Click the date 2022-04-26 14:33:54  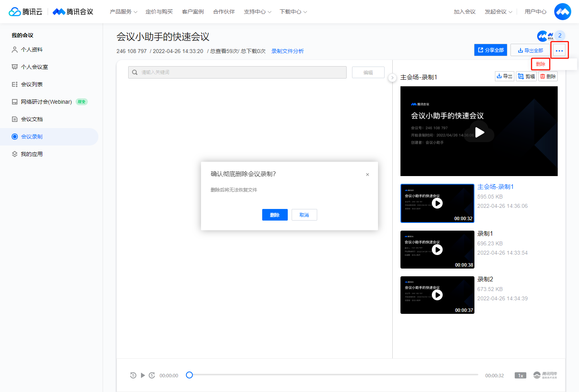pos(502,253)
